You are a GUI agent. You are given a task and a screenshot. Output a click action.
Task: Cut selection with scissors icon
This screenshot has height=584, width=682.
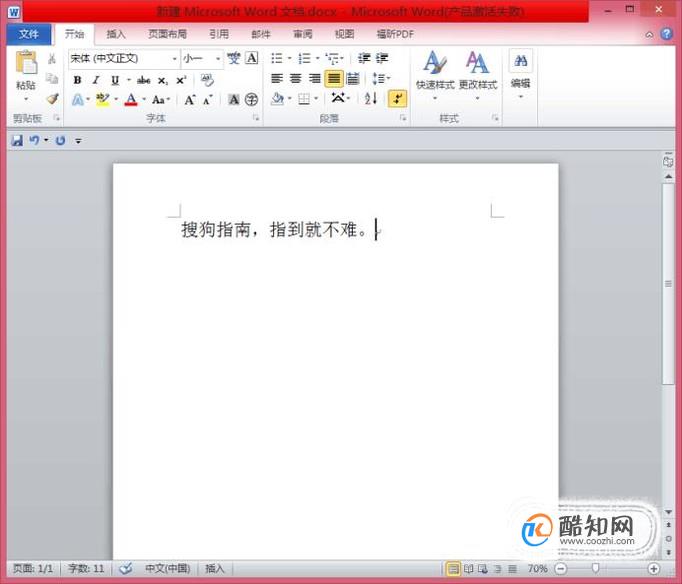[x=52, y=58]
